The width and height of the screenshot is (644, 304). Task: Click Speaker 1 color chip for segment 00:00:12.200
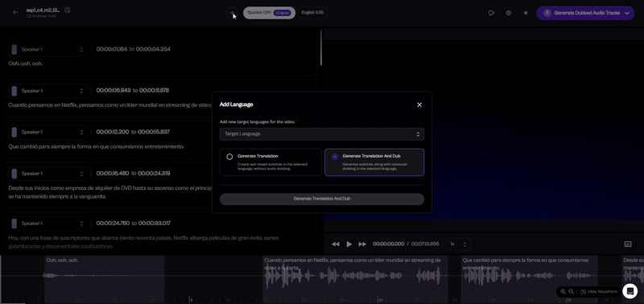pos(14,132)
